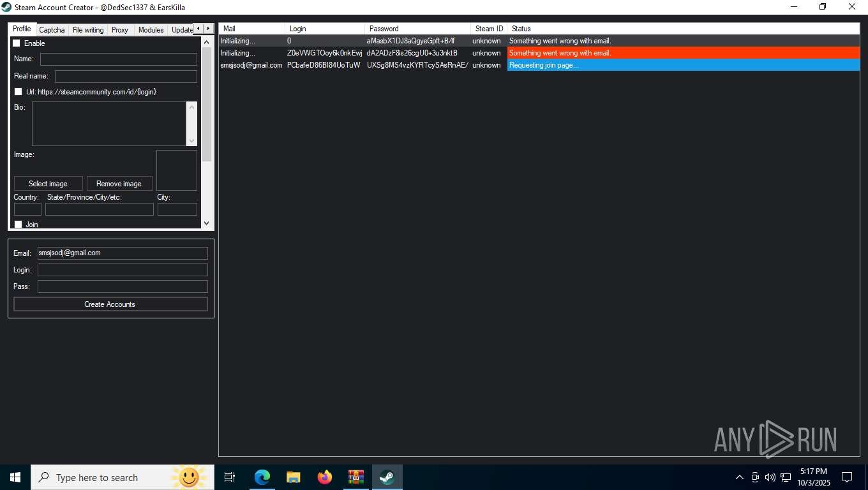Screen dimensions: 868x490
Task: Click the settings panel scroll down arrow
Action: (206, 223)
